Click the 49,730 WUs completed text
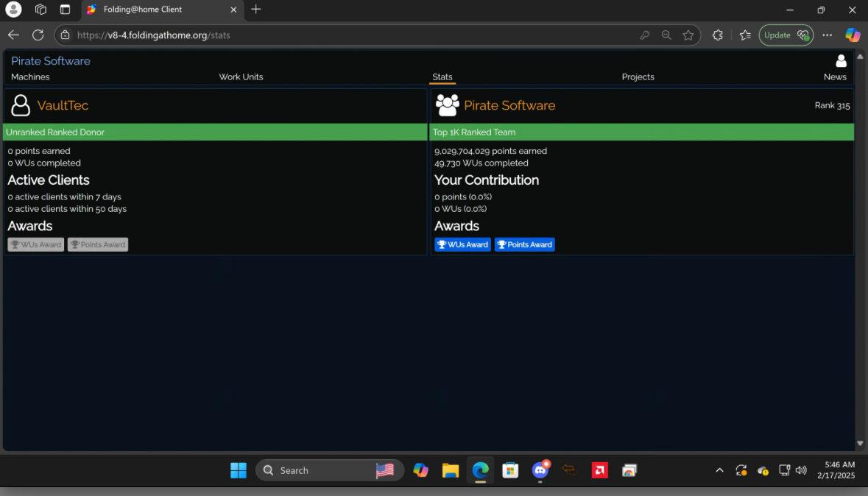The image size is (868, 496). tap(481, 163)
